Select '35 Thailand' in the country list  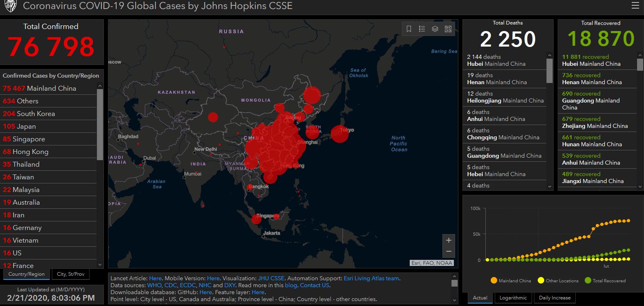coord(49,164)
